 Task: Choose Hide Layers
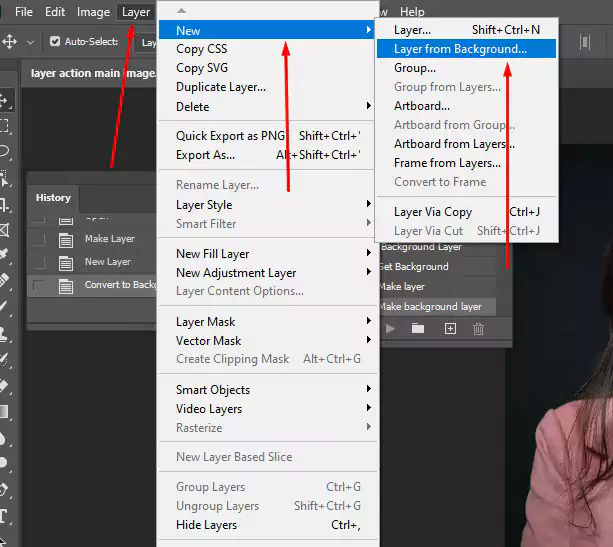pyautogui.click(x=267, y=525)
